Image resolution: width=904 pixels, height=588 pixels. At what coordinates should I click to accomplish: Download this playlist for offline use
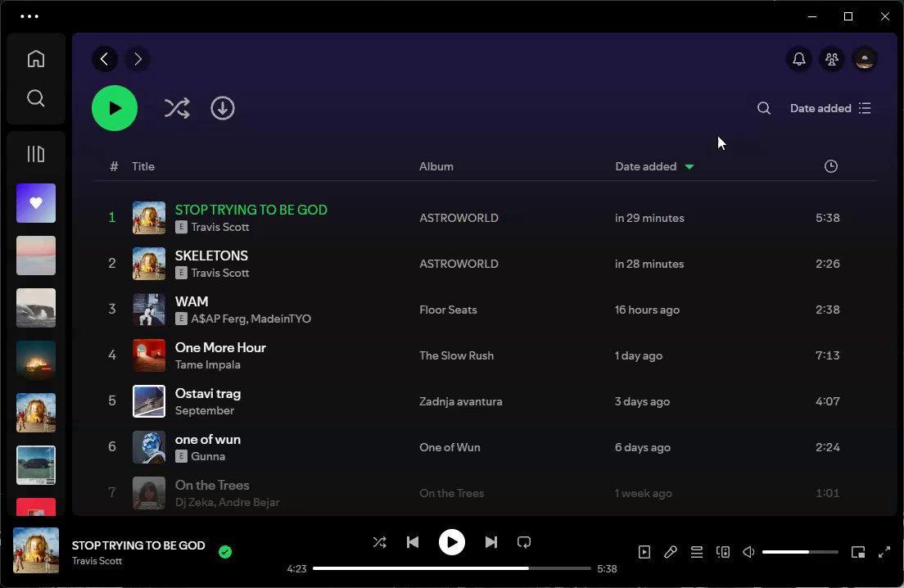click(223, 108)
